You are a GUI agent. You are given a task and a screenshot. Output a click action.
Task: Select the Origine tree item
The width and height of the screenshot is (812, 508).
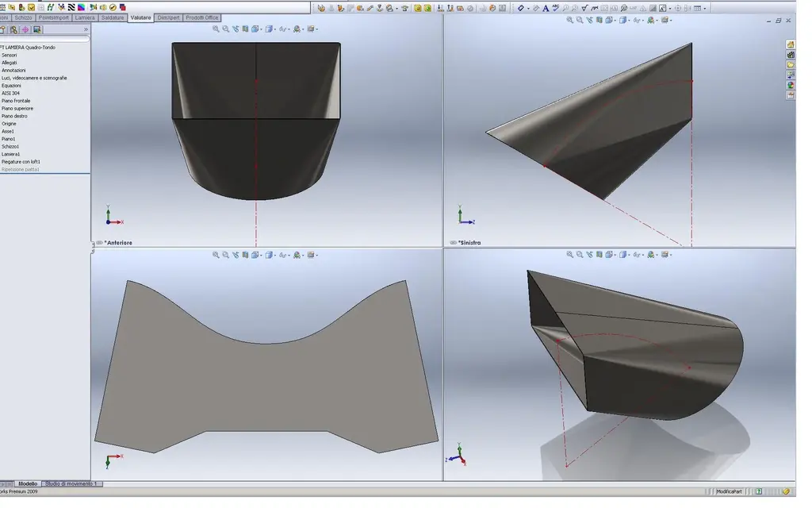click(9, 124)
